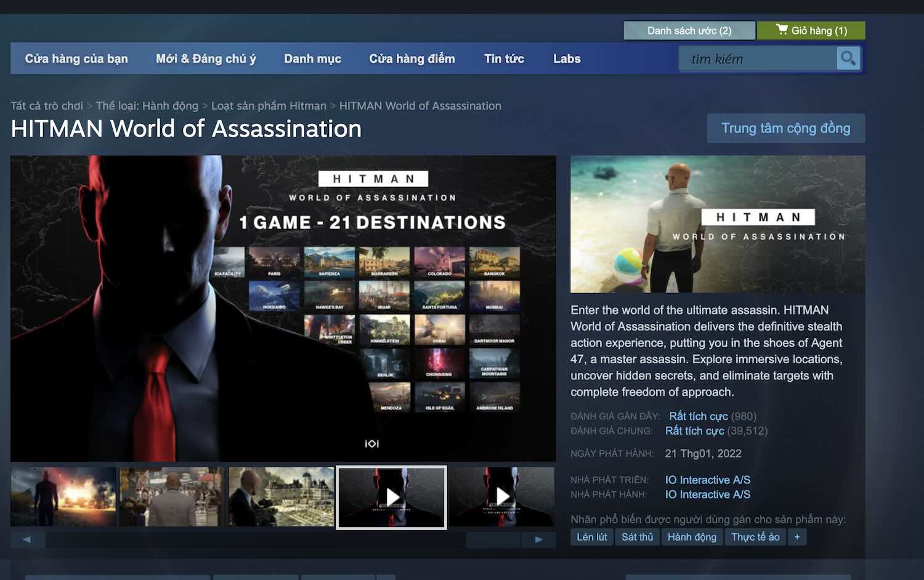Image resolution: width=924 pixels, height=580 pixels.
Task: Select the Thực tế ảo tag
Action: [x=755, y=537]
